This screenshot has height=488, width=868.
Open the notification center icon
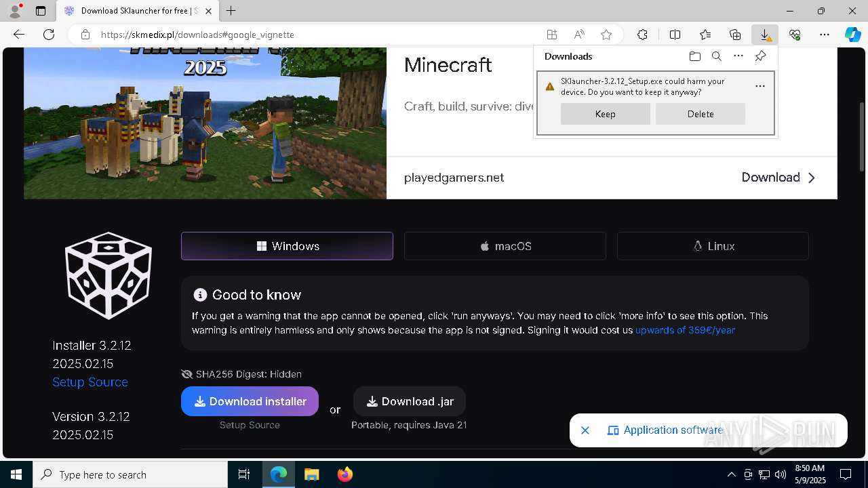pyautogui.click(x=846, y=474)
